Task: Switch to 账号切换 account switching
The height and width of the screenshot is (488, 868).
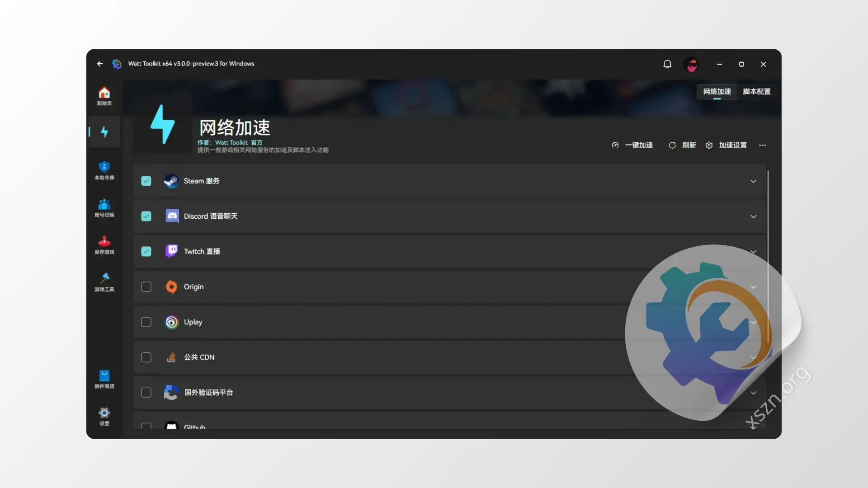Action: click(x=104, y=208)
